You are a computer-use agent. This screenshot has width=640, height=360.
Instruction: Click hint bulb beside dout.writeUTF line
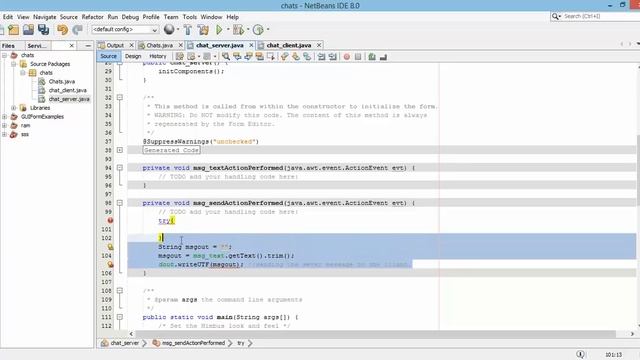110,264
